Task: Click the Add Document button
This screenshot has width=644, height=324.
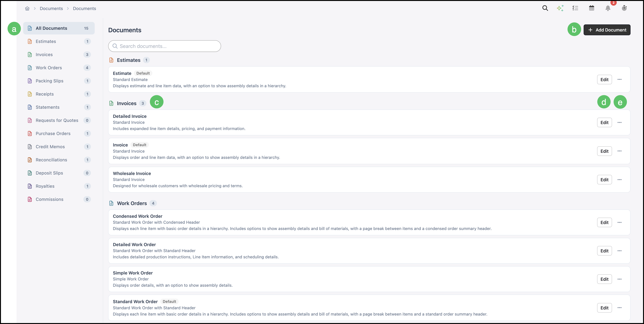Action: pos(607,30)
